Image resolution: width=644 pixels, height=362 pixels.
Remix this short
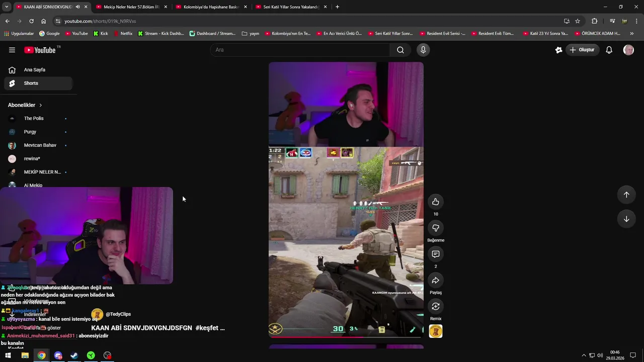[x=436, y=306]
